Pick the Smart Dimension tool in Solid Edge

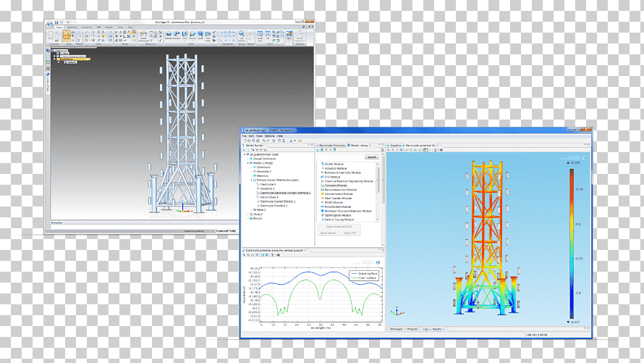click(x=143, y=36)
